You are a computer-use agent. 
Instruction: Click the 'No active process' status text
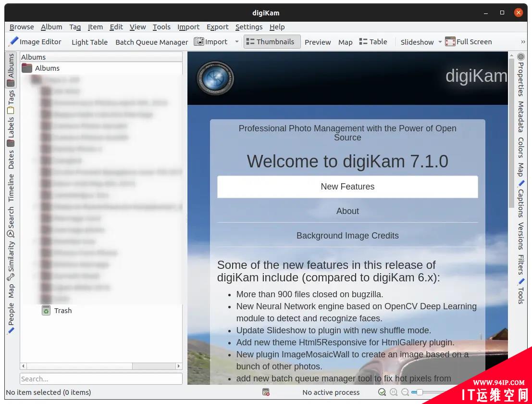pyautogui.click(x=331, y=392)
